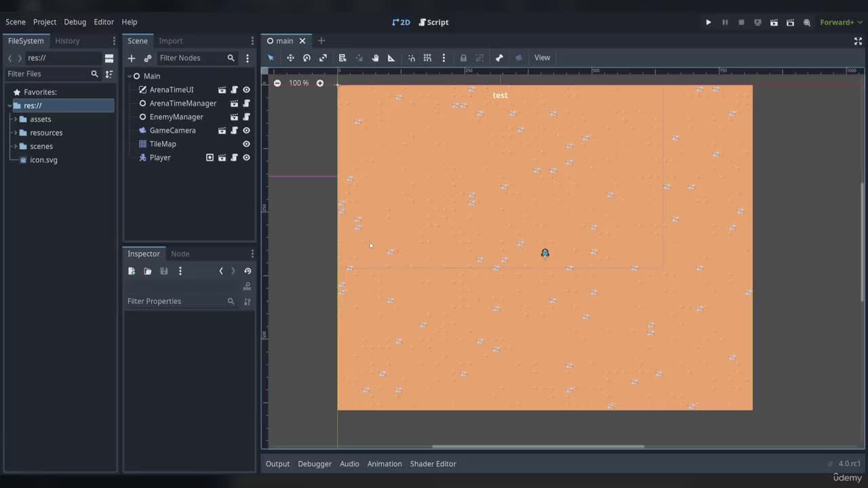This screenshot has width=868, height=488.
Task: Run the project with Play button
Action: [709, 22]
